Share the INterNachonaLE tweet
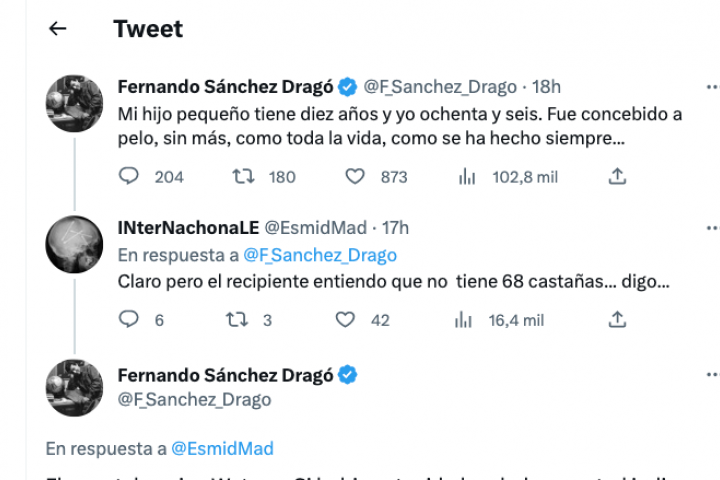 click(x=618, y=320)
